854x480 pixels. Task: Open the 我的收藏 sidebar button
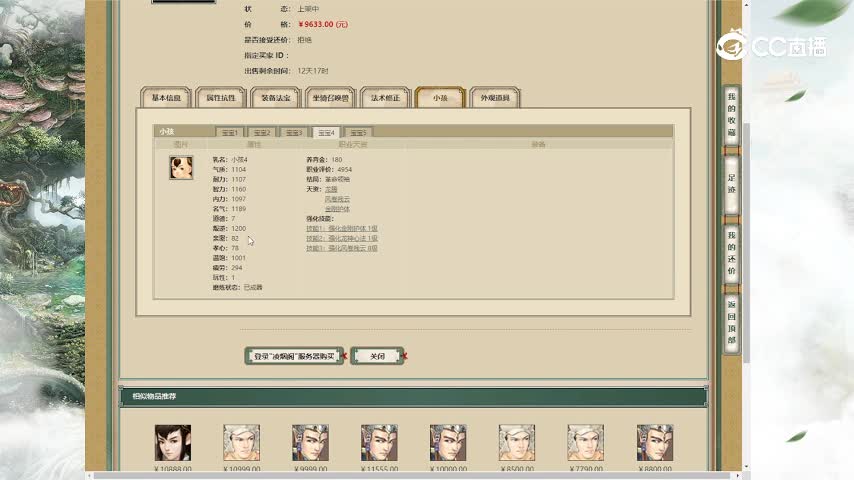(731, 114)
